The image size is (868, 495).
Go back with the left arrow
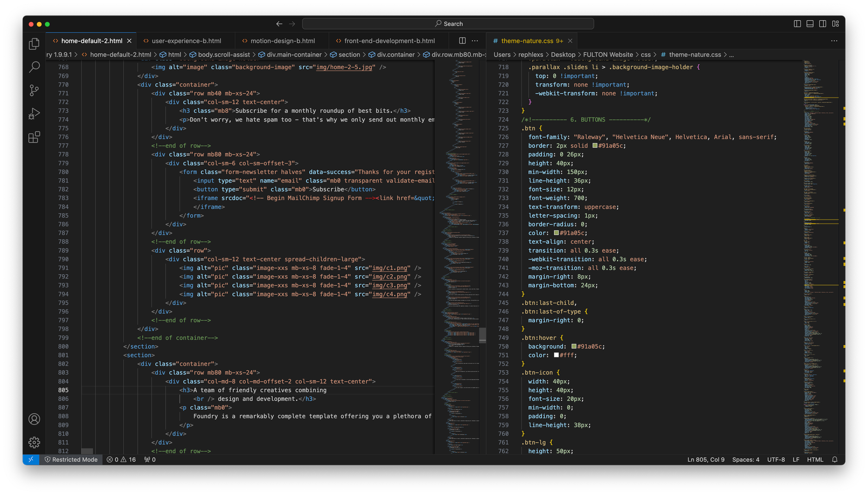tap(279, 24)
